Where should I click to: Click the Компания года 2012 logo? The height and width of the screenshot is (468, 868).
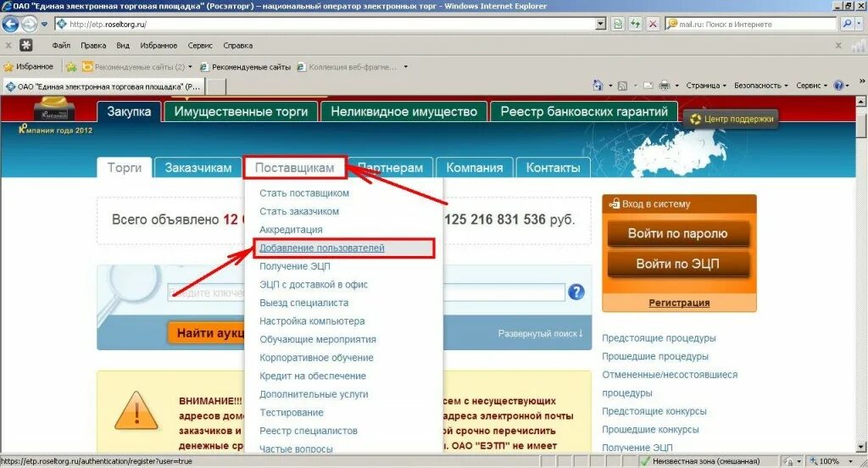point(55,115)
